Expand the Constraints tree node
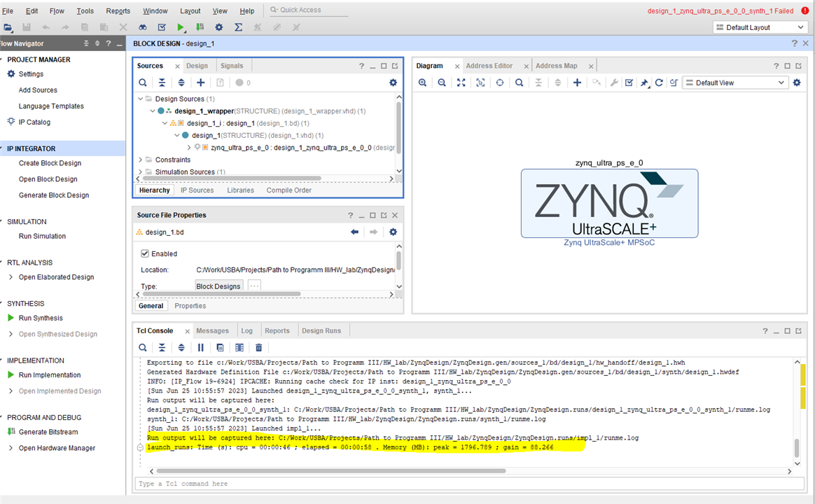This screenshot has height=504, width=815. [x=140, y=160]
